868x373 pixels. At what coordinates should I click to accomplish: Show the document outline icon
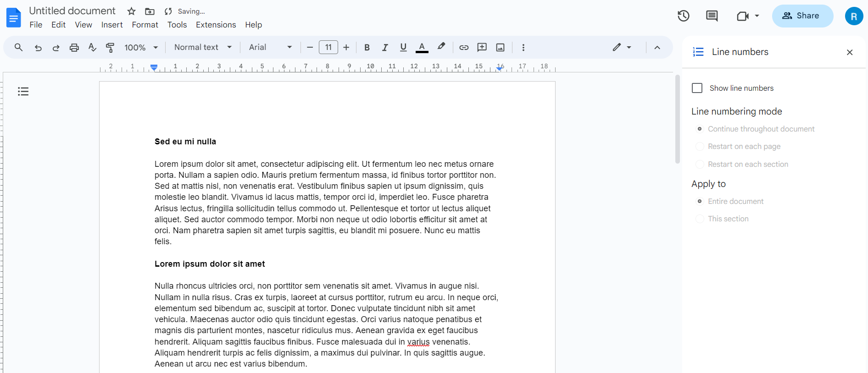pyautogui.click(x=23, y=92)
